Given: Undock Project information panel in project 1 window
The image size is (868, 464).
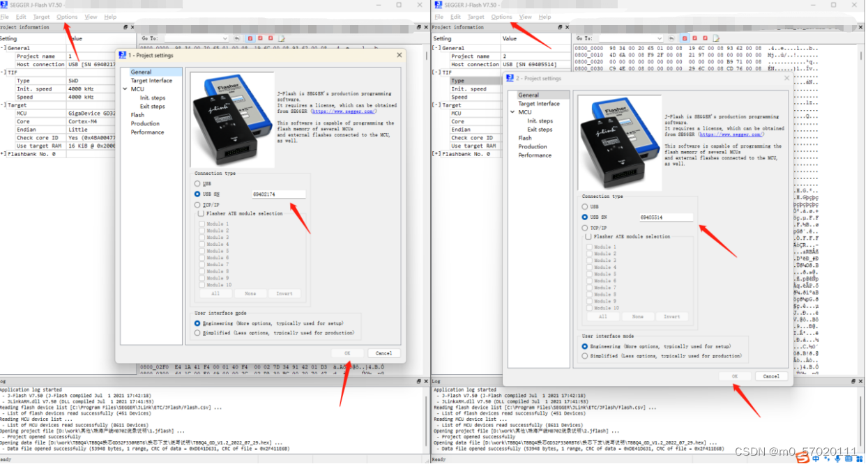Looking at the screenshot, I should click(125, 27).
